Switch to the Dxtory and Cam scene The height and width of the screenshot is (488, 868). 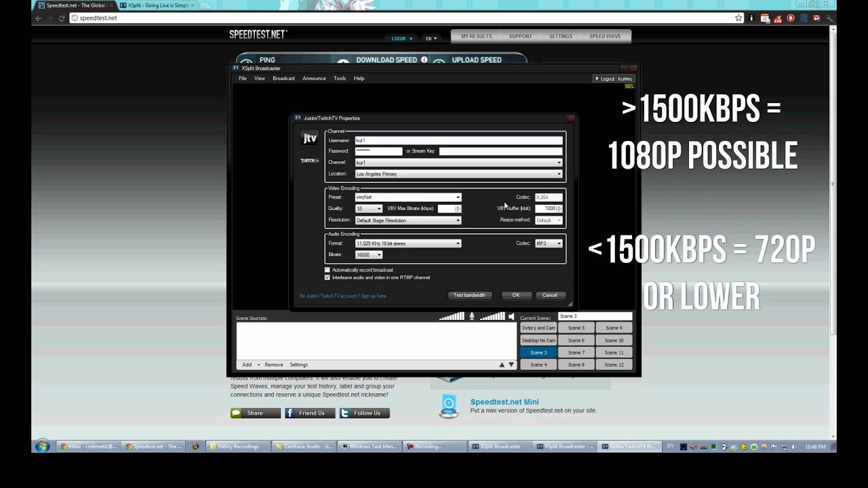[x=538, y=328]
